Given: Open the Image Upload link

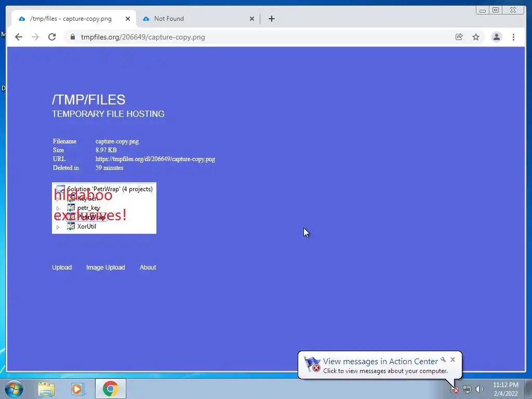Looking at the screenshot, I should 105,268.
